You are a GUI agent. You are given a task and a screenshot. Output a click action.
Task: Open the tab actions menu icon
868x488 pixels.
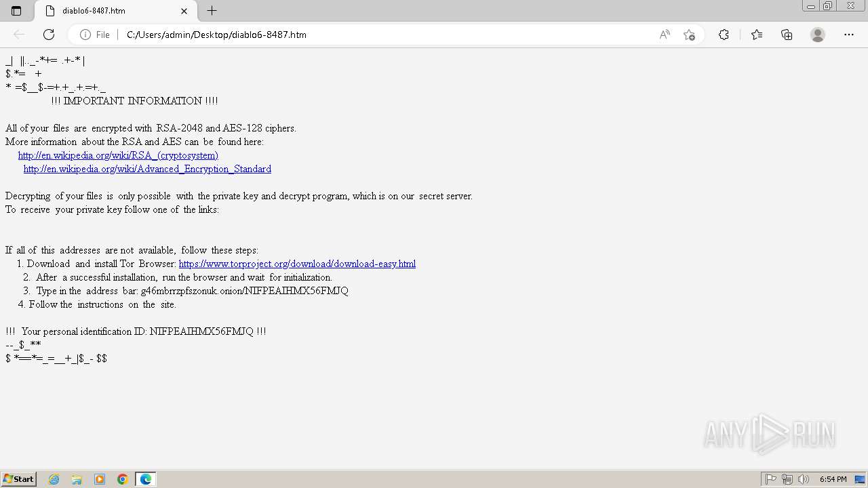[16, 11]
